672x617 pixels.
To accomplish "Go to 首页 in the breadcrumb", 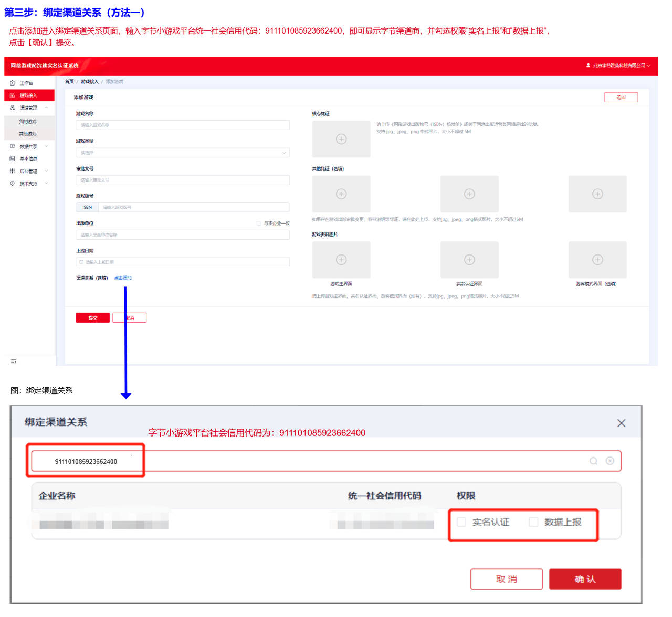I will pyautogui.click(x=69, y=82).
